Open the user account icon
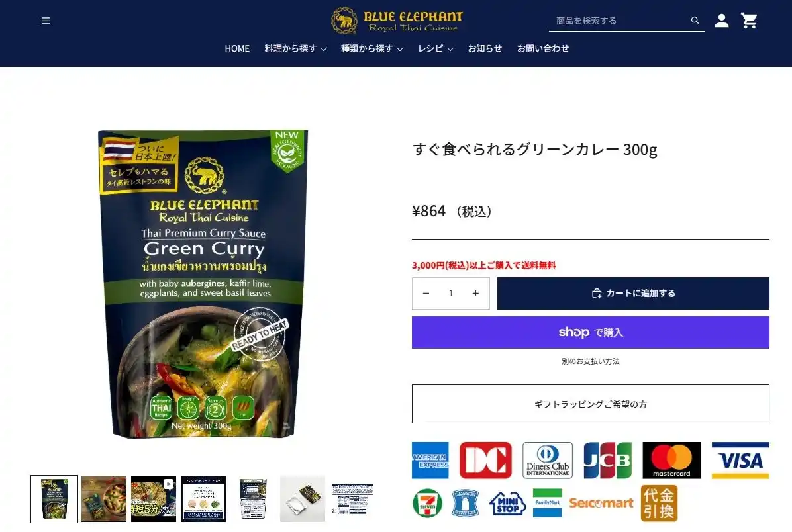 (x=722, y=21)
